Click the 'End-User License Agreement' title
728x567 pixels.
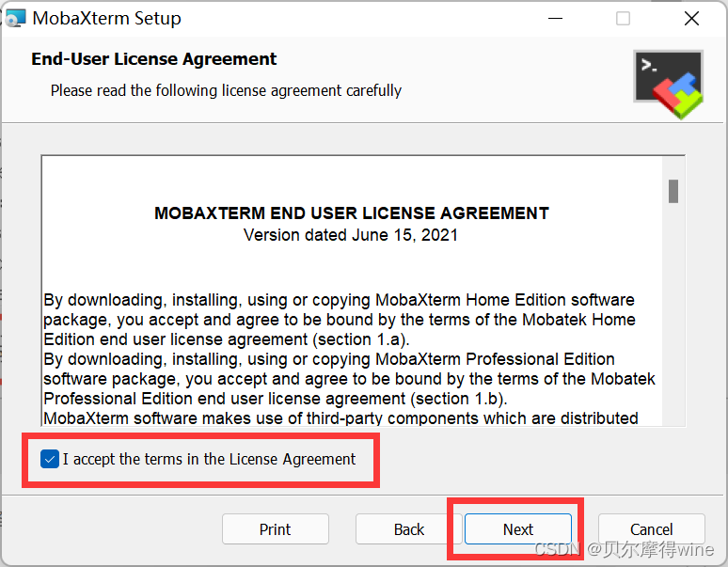click(153, 59)
